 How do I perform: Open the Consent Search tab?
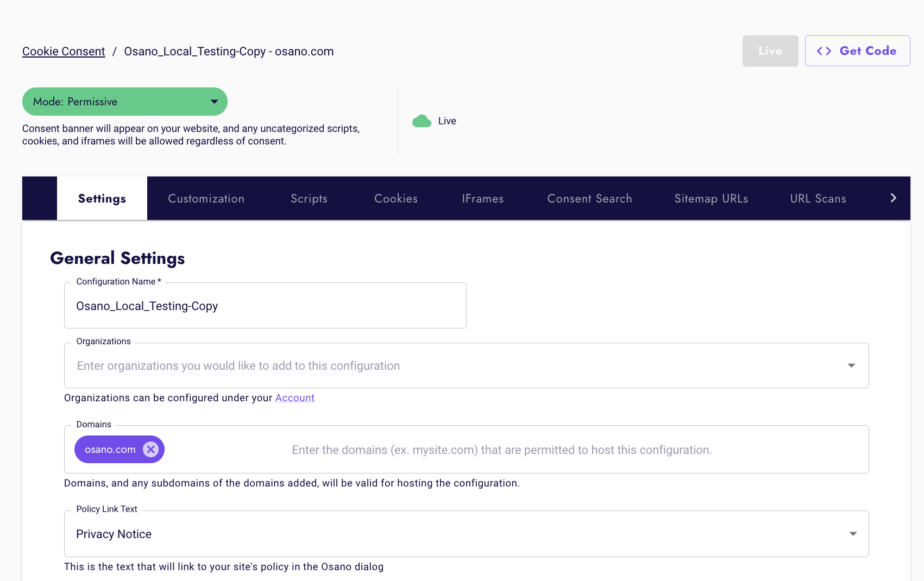pos(590,198)
